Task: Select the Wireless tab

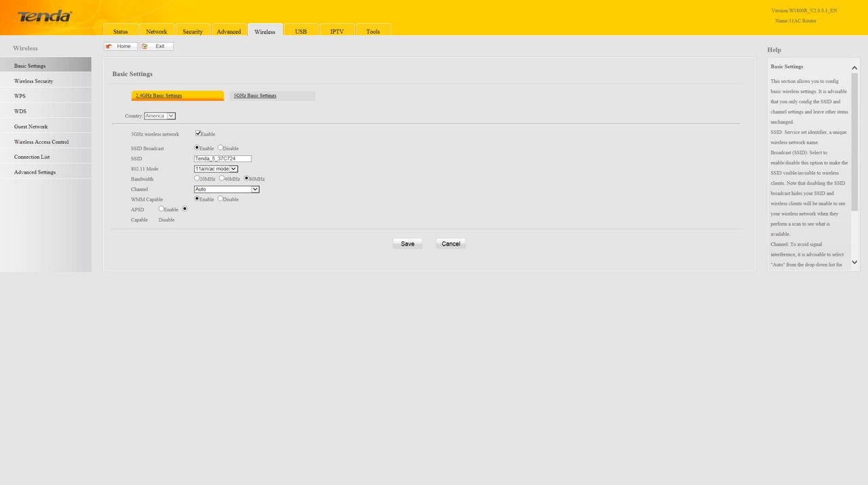Action: click(x=265, y=30)
